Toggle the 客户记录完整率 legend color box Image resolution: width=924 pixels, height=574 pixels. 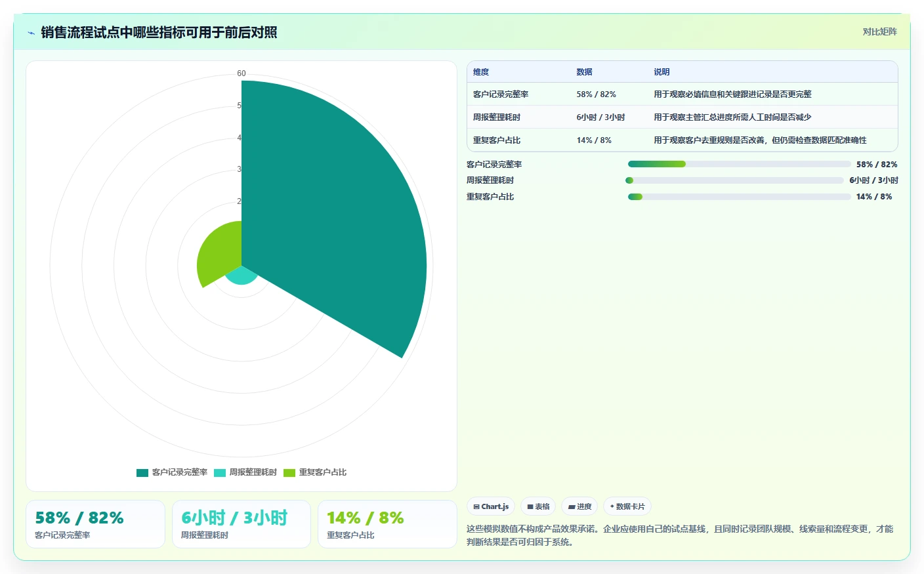point(142,472)
